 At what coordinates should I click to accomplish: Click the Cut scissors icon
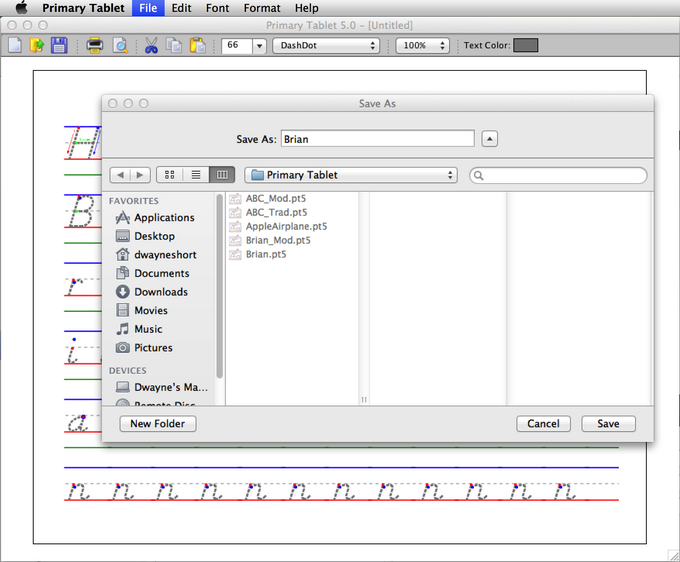pyautogui.click(x=151, y=45)
